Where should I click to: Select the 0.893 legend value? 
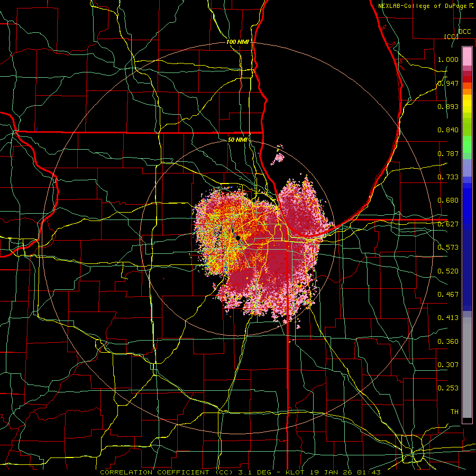click(448, 106)
